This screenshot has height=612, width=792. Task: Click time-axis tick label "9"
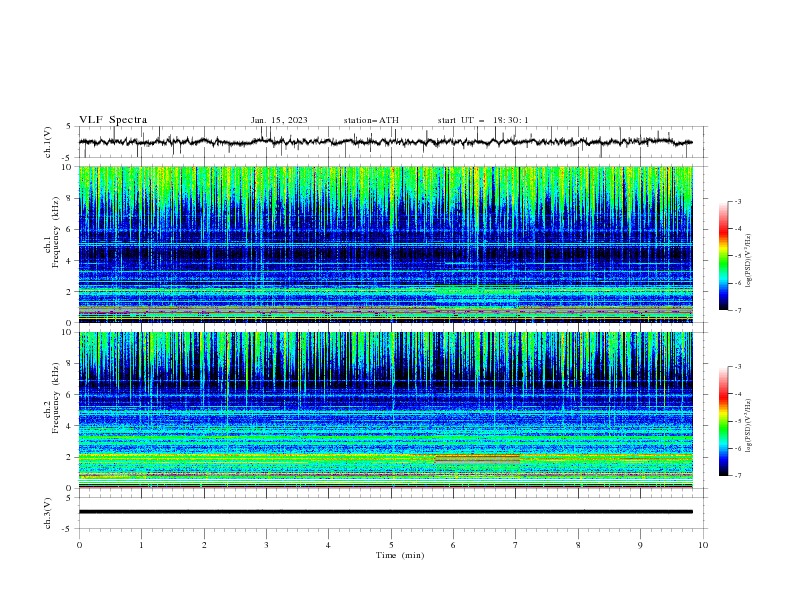tap(640, 545)
